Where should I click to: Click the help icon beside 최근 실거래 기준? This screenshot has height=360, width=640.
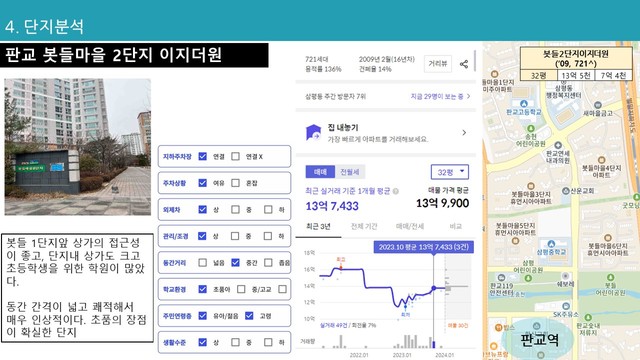[396, 191]
